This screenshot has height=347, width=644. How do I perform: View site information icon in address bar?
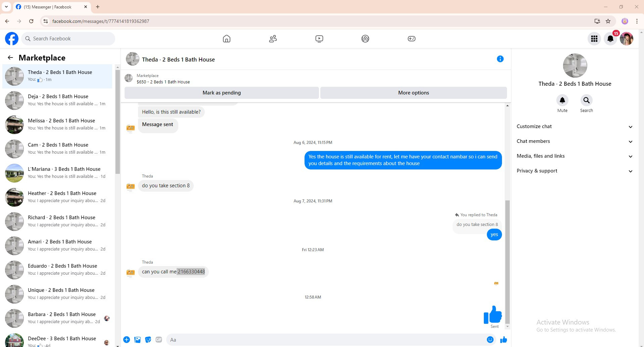(x=46, y=21)
